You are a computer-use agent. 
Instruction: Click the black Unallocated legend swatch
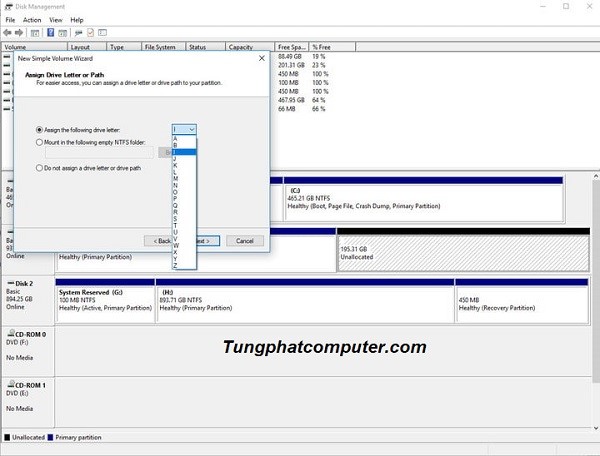(x=7, y=437)
